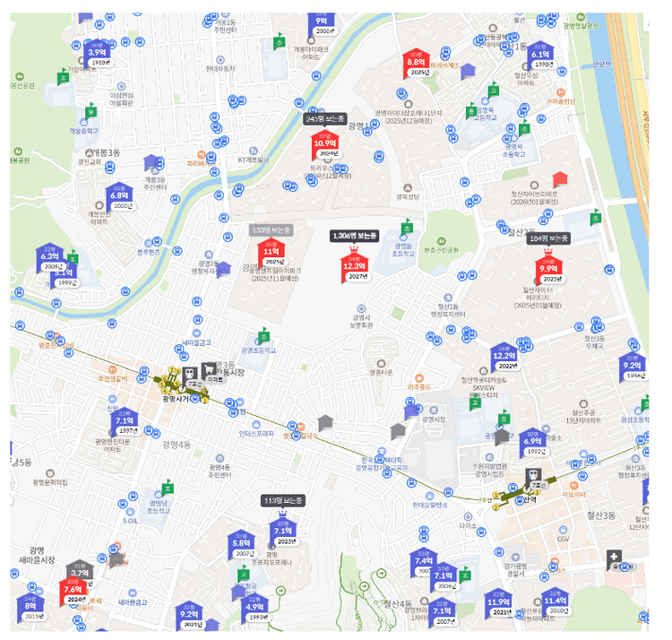This screenshot has width=672, height=640.
Task: Click the 광북성당 label
Action: (408, 197)
